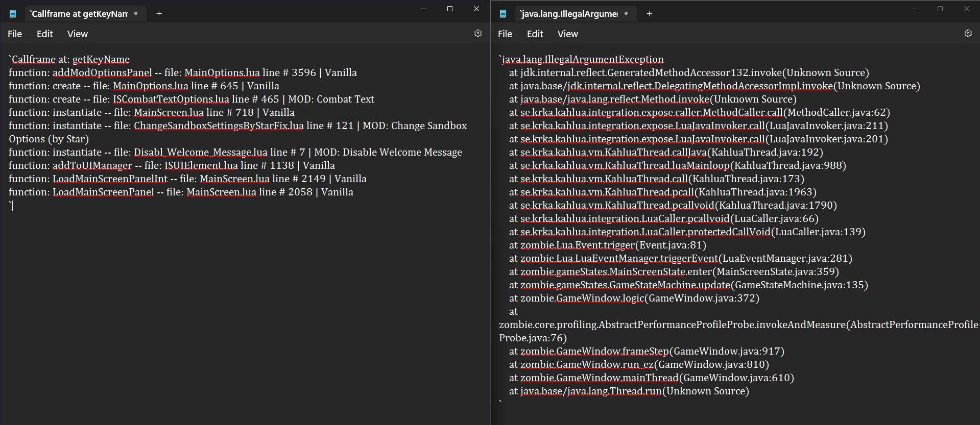The height and width of the screenshot is (425, 980).
Task: Minimize the Callframe Notepad window
Action: (423, 9)
